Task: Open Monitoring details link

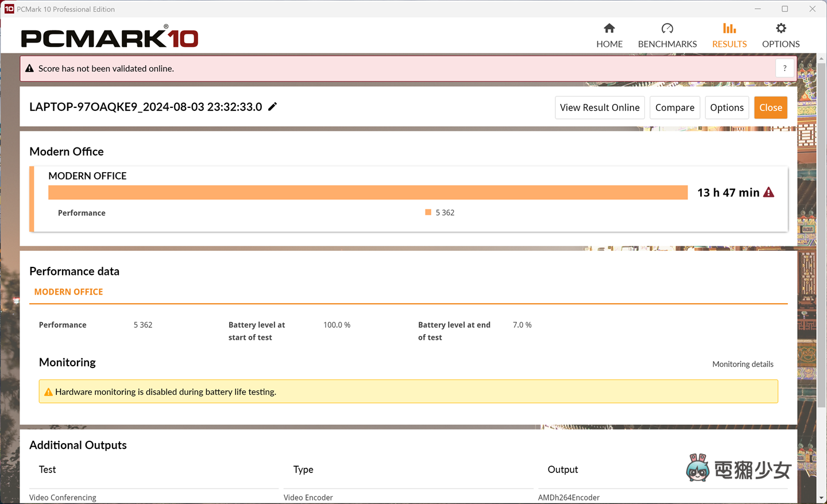Action: pyautogui.click(x=743, y=364)
